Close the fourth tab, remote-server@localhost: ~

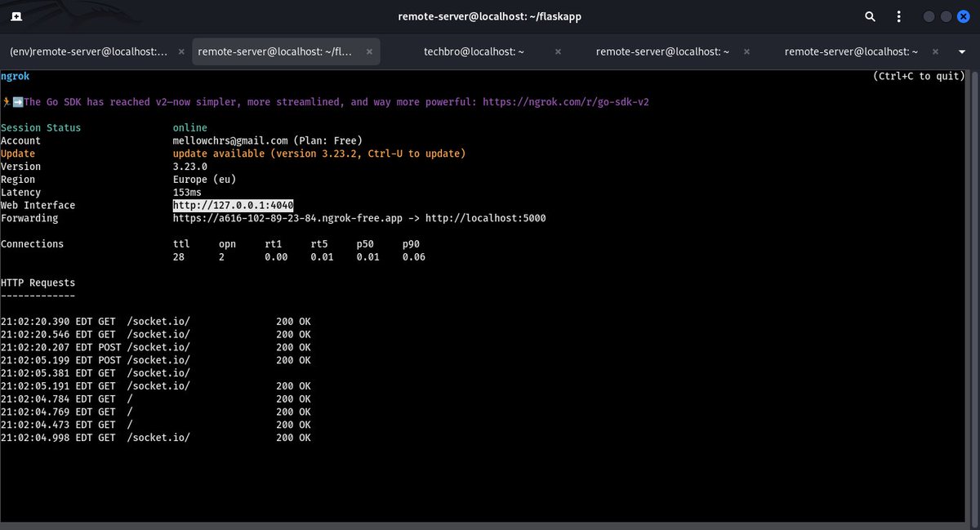746,51
